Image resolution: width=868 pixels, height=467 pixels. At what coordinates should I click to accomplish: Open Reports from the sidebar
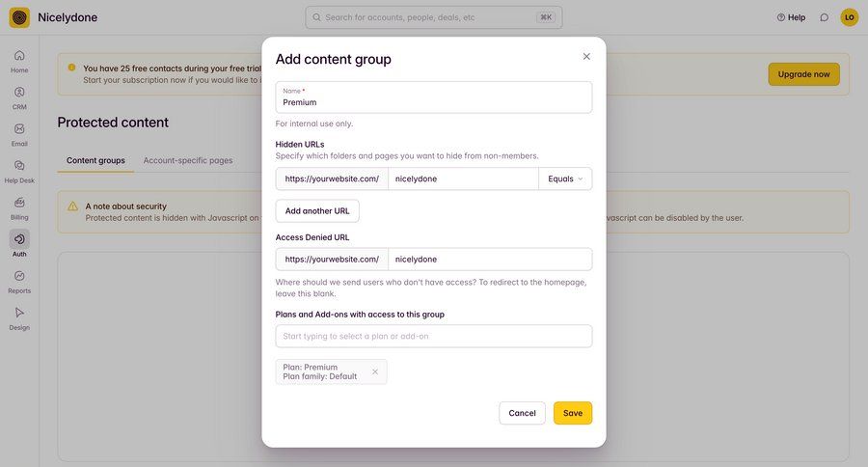pos(19,282)
